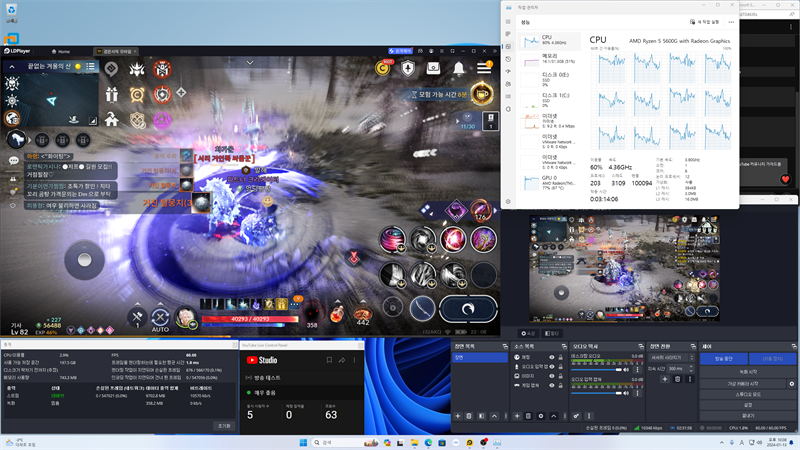
Task: Reset OBS stats window button
Action: 224,426
